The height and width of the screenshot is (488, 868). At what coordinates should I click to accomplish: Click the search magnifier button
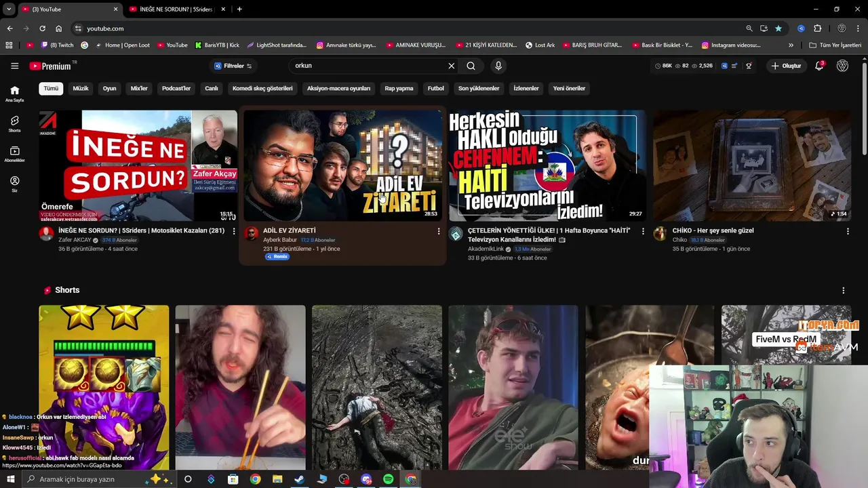pyautogui.click(x=471, y=66)
